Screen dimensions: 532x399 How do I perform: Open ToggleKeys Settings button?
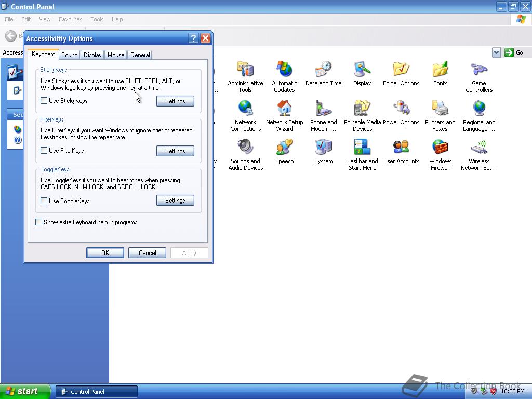click(x=175, y=201)
